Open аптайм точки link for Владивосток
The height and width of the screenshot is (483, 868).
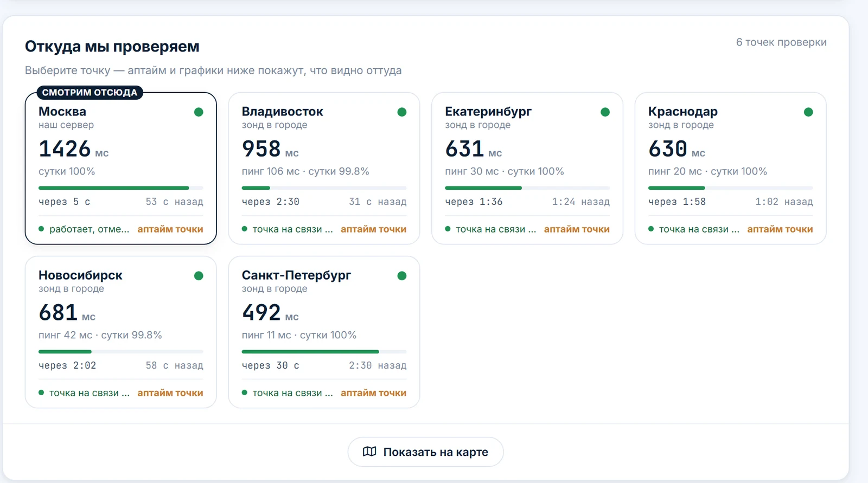(374, 229)
